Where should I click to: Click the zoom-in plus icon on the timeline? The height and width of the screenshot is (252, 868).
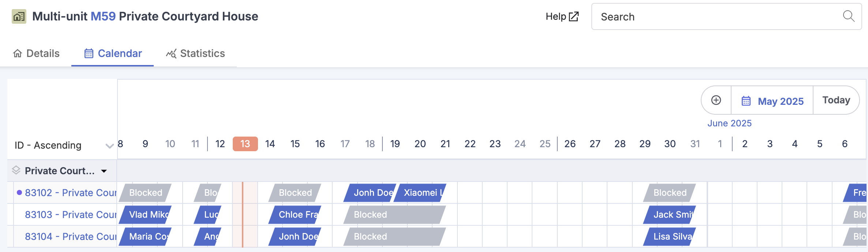(x=715, y=100)
